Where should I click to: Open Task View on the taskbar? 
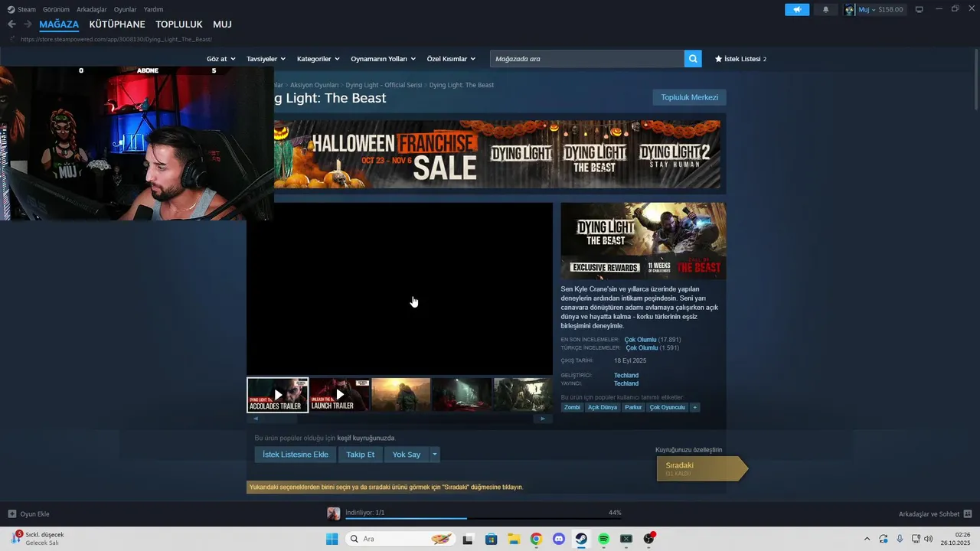pyautogui.click(x=468, y=539)
